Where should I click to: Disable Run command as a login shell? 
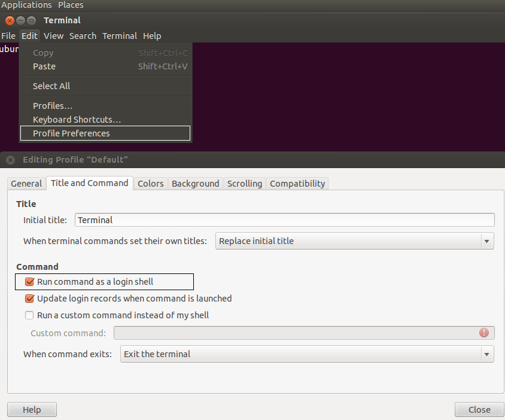29,281
